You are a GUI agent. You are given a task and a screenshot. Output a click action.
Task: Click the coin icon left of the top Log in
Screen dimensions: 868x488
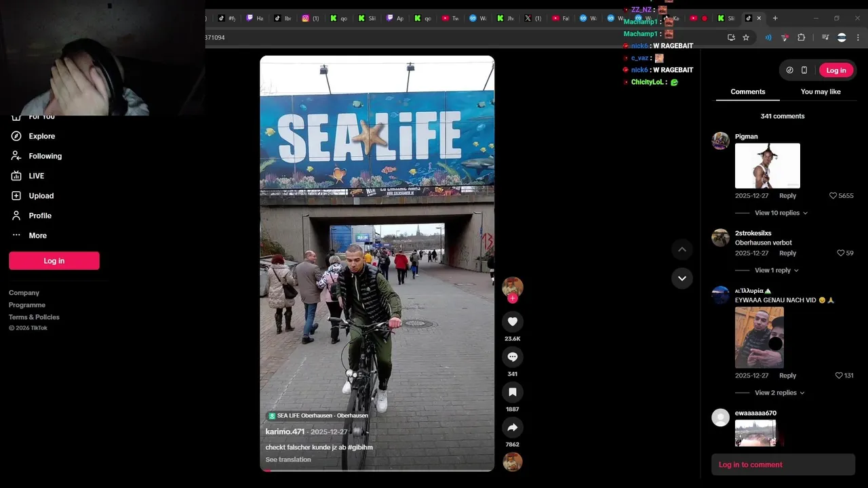[x=789, y=70]
